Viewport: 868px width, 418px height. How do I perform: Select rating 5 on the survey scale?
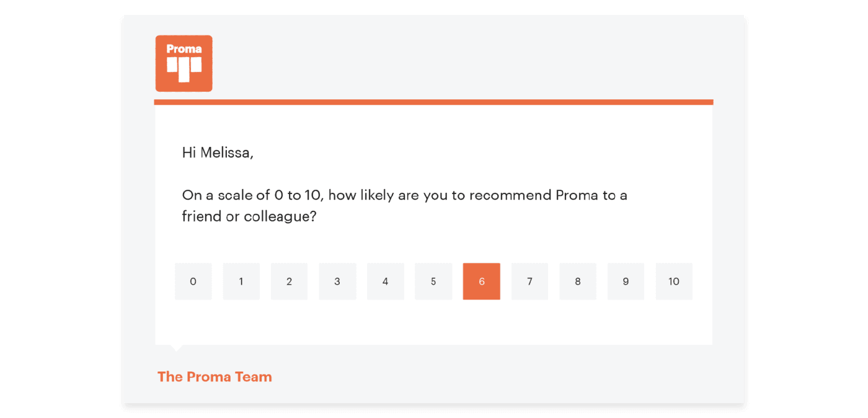click(x=433, y=281)
